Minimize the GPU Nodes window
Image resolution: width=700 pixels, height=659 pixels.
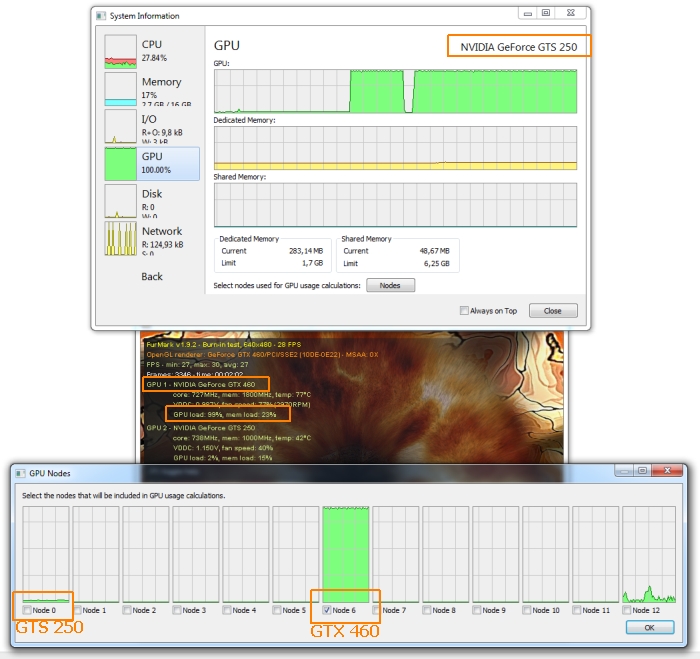(x=624, y=471)
